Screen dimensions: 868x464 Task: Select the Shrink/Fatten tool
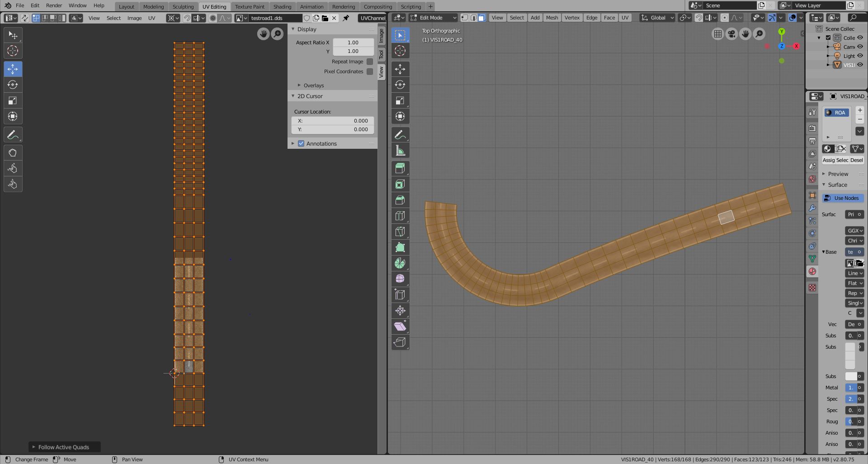coord(400,311)
